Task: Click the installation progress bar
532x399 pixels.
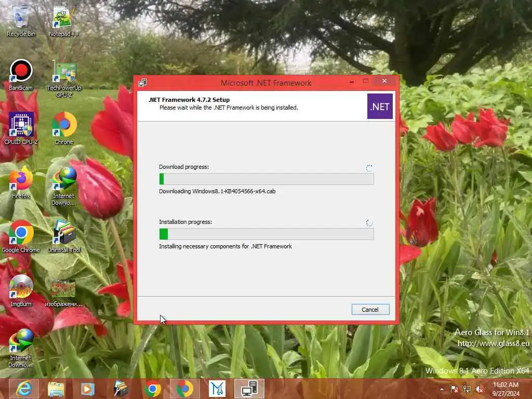Action: pos(267,234)
